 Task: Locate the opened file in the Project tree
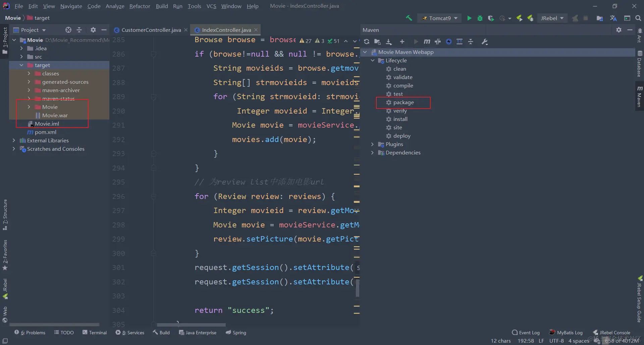pyautogui.click(x=68, y=30)
